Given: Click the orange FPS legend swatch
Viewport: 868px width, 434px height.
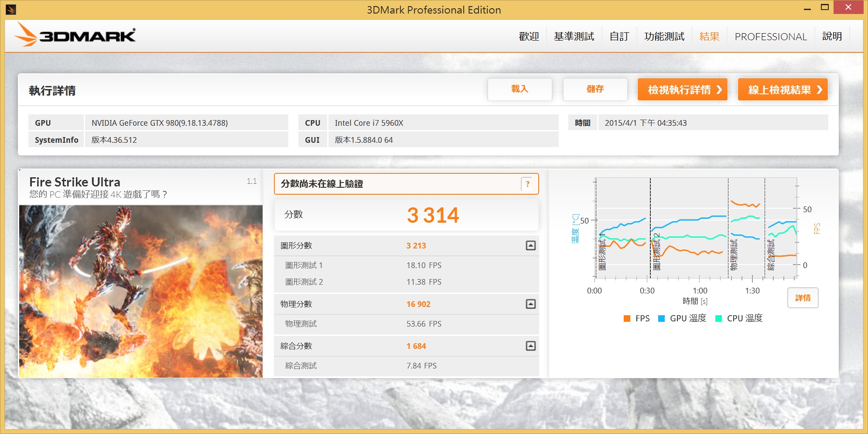Looking at the screenshot, I should [x=627, y=318].
